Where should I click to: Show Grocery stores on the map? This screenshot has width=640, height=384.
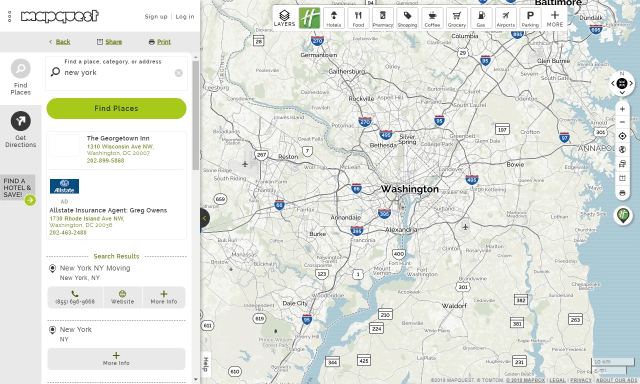[x=457, y=18]
